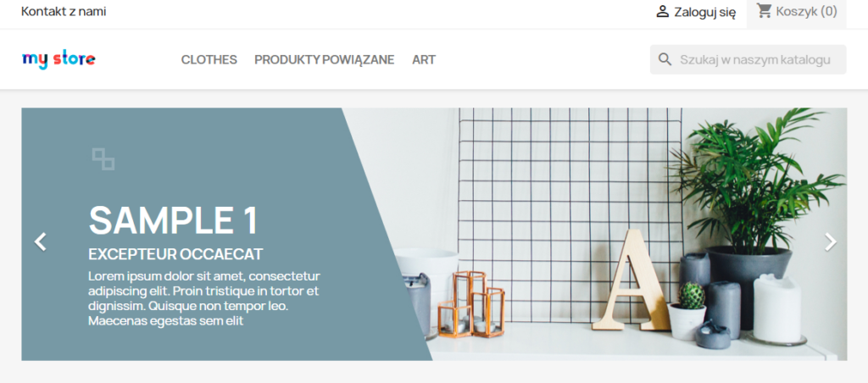The image size is (868, 383).
Task: Open the ART menu category
Action: [x=424, y=60]
